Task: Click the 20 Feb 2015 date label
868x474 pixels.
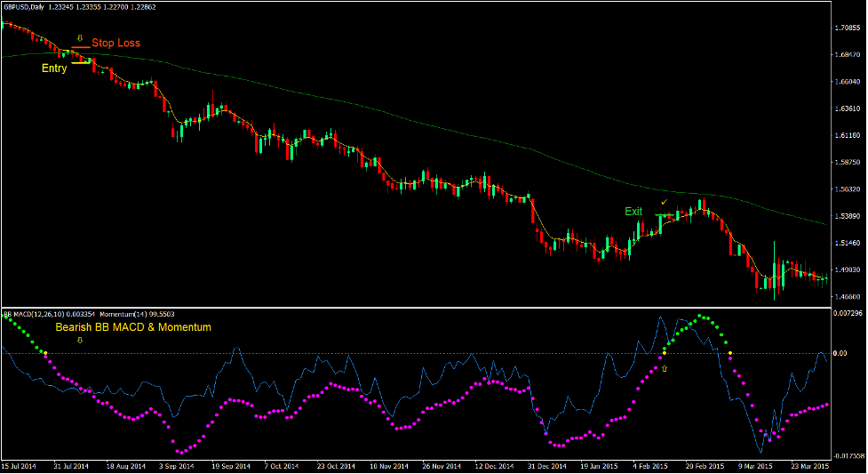Action: [704, 466]
